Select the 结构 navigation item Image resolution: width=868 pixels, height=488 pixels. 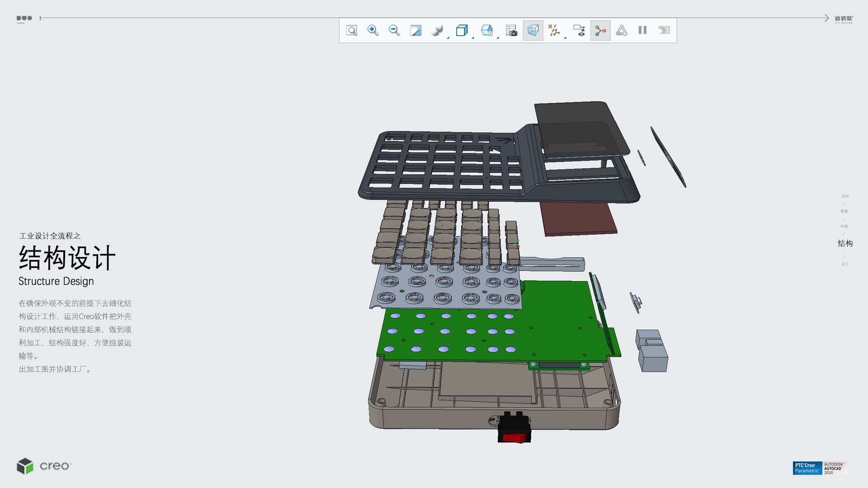845,243
